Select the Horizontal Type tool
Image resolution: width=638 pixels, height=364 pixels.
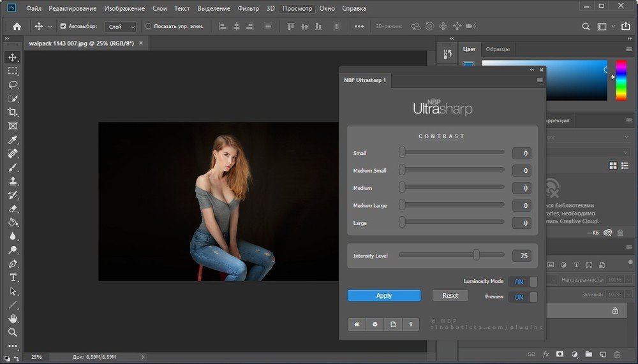tap(13, 277)
